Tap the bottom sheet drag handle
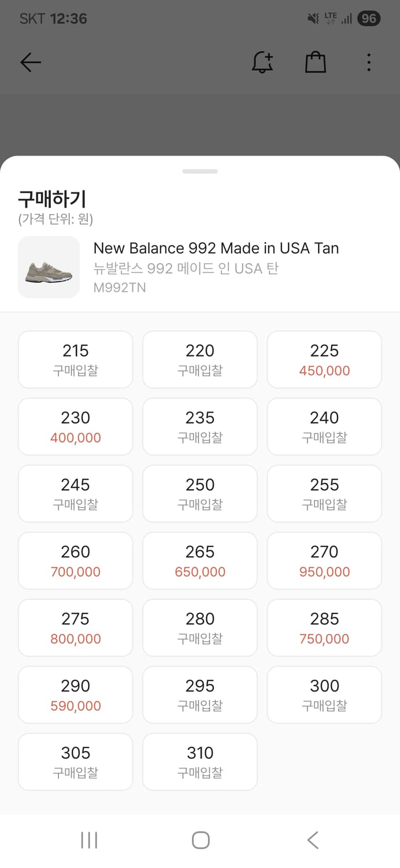This screenshot has width=400, height=868. 200,171
